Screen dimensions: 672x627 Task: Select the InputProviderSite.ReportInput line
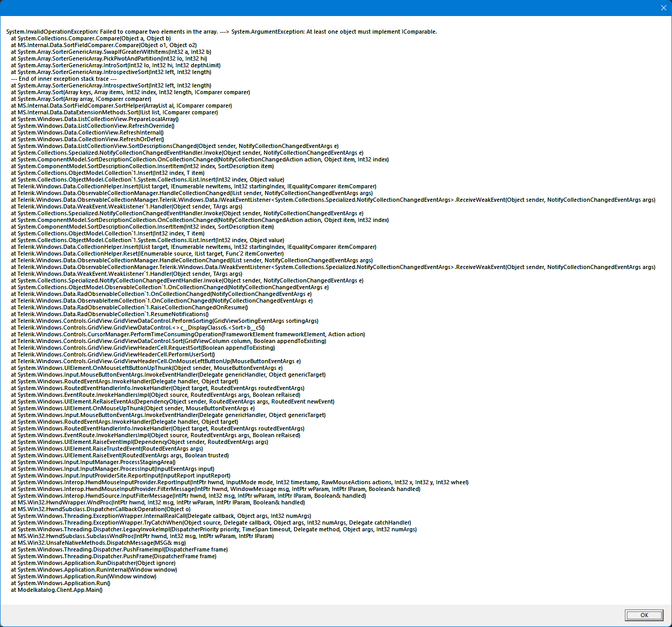[121, 475]
